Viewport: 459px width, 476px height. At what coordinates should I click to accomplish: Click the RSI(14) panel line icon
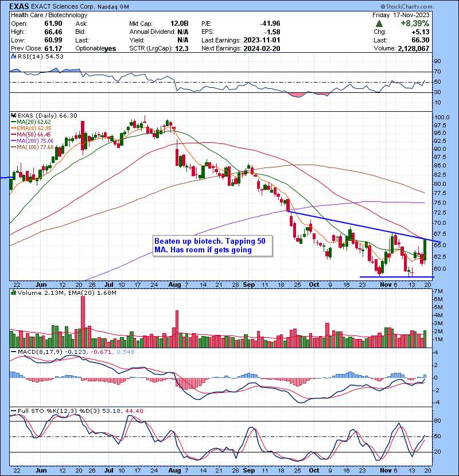click(x=13, y=56)
